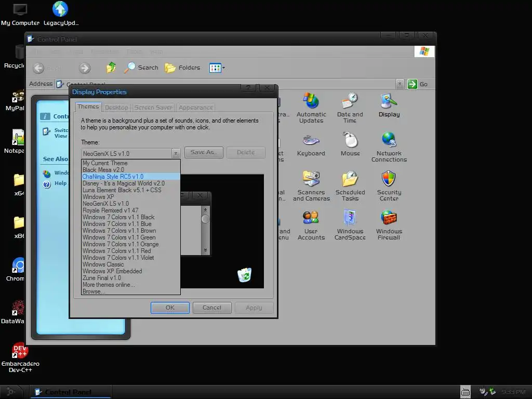Choose Windows 7 Colors v1.1 Green
The height and width of the screenshot is (399, 532).
click(130, 237)
